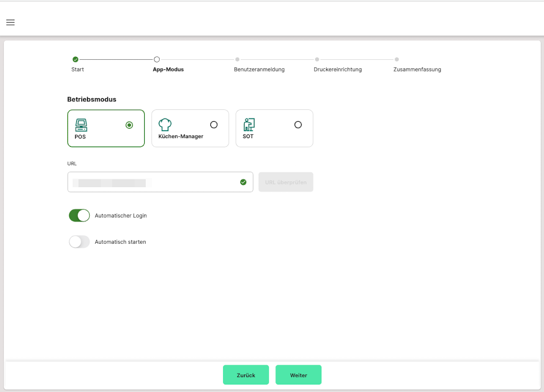Click the Start step label

[77, 69]
